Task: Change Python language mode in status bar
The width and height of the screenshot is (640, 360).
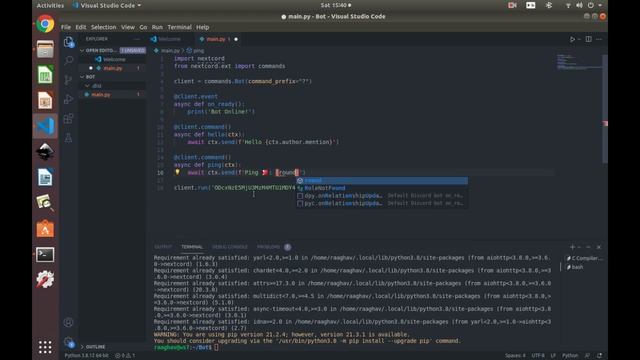Action: (x=570, y=356)
